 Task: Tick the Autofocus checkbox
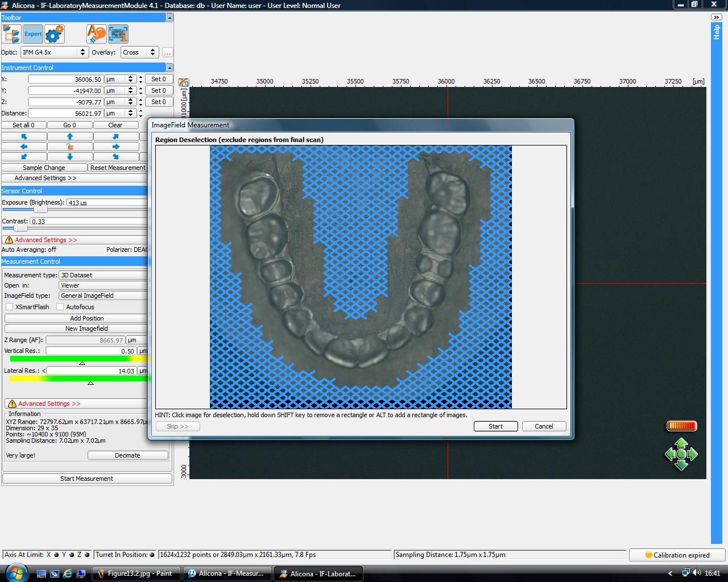60,307
